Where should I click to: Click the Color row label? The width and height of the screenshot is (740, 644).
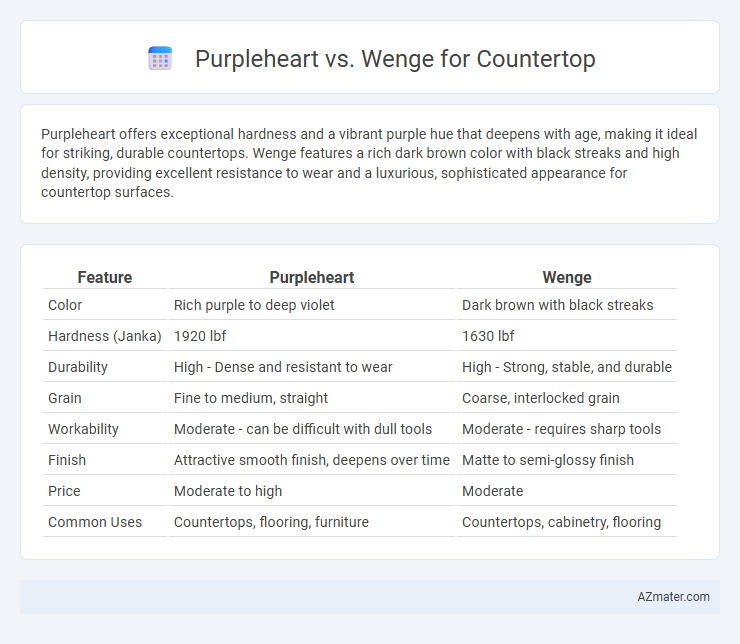point(65,305)
